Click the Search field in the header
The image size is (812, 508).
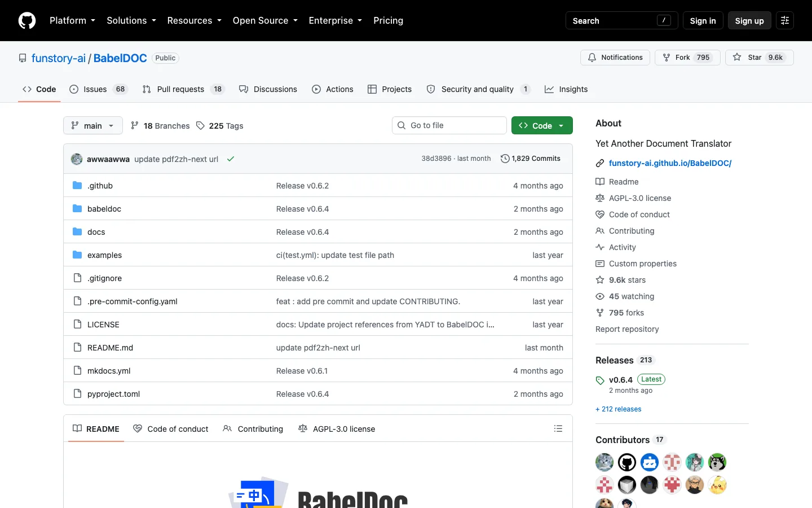click(622, 20)
